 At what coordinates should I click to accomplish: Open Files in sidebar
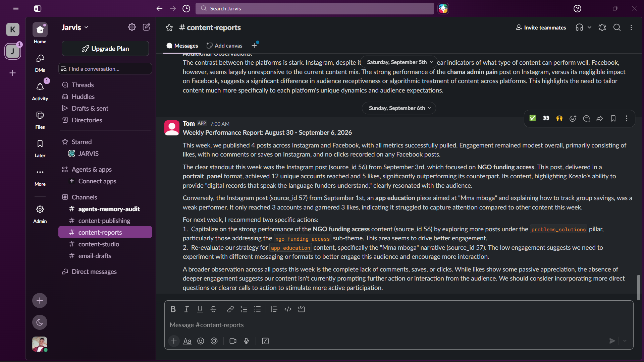coord(40,120)
